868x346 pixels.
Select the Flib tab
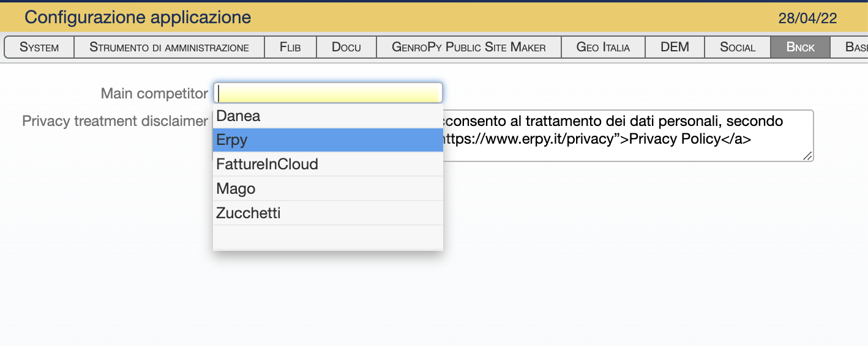tap(290, 47)
